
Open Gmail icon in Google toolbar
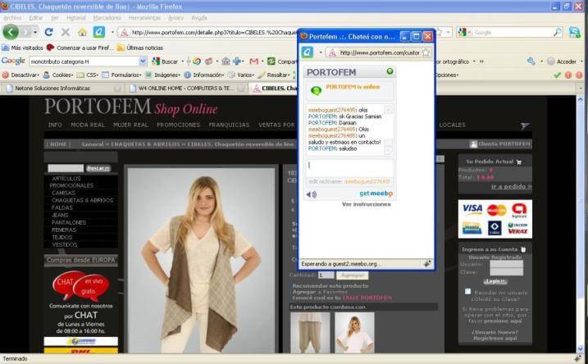254,61
